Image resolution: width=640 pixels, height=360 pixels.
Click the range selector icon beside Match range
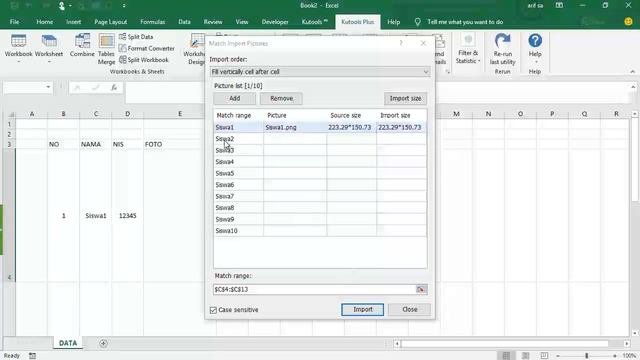(x=421, y=289)
